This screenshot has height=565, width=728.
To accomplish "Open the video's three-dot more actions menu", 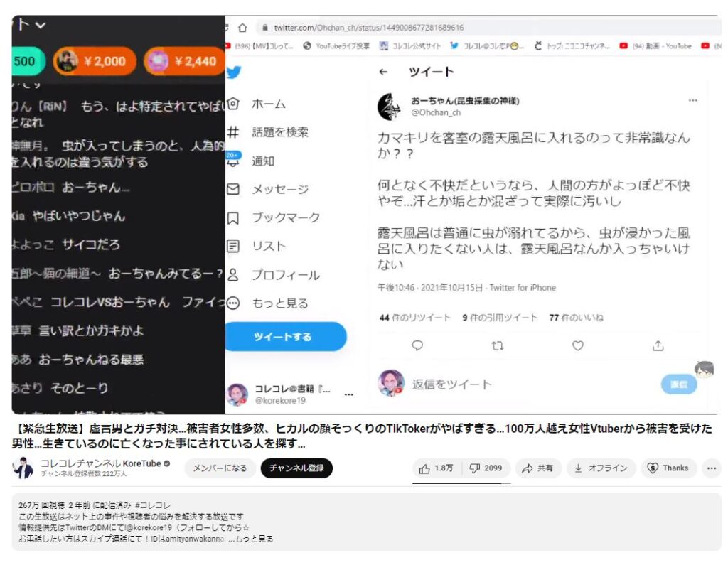I will click(712, 468).
